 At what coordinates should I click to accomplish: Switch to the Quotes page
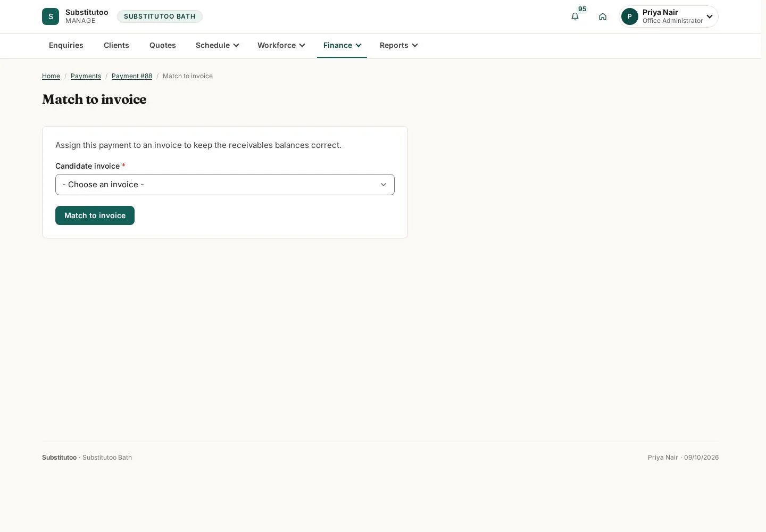tap(163, 45)
